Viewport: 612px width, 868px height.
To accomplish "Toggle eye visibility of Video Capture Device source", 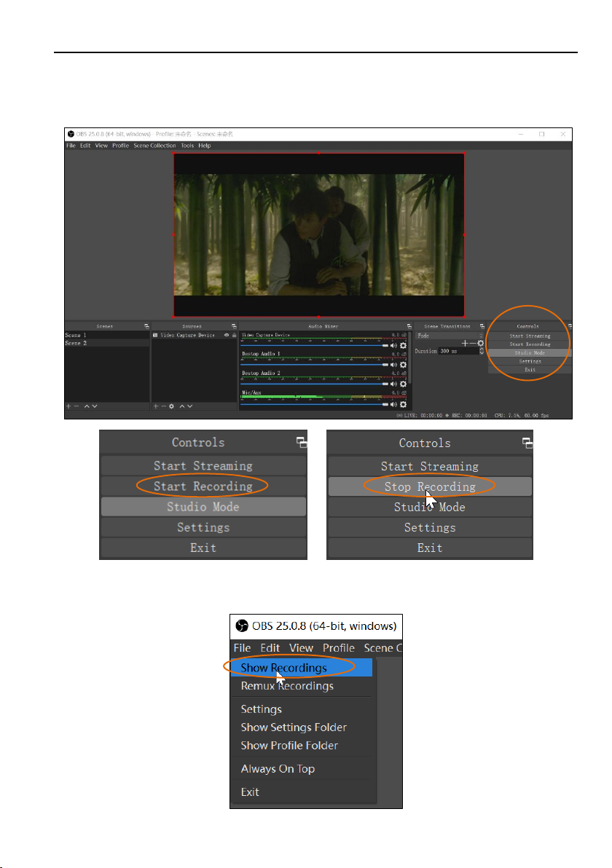I will [227, 335].
